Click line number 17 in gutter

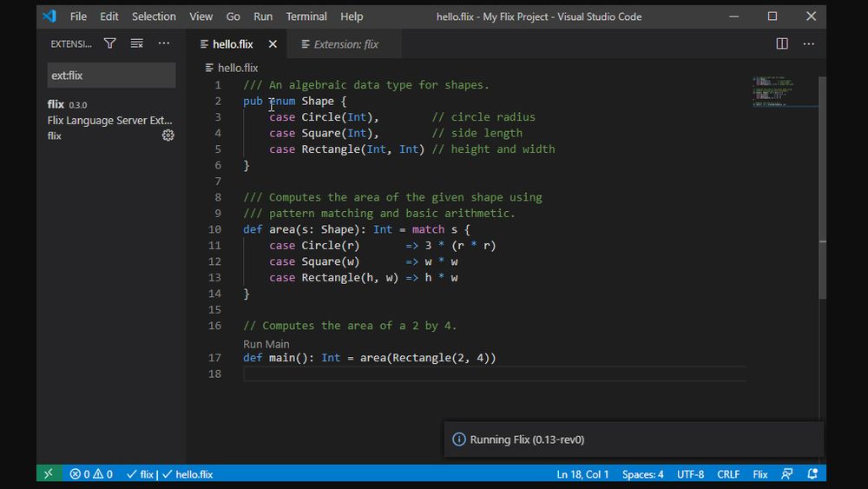(214, 358)
